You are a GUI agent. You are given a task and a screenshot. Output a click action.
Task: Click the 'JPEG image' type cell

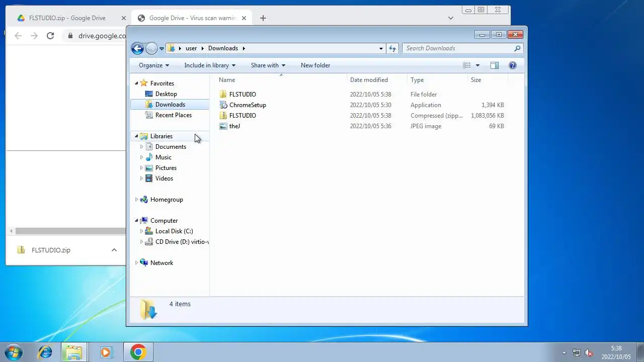point(426,126)
